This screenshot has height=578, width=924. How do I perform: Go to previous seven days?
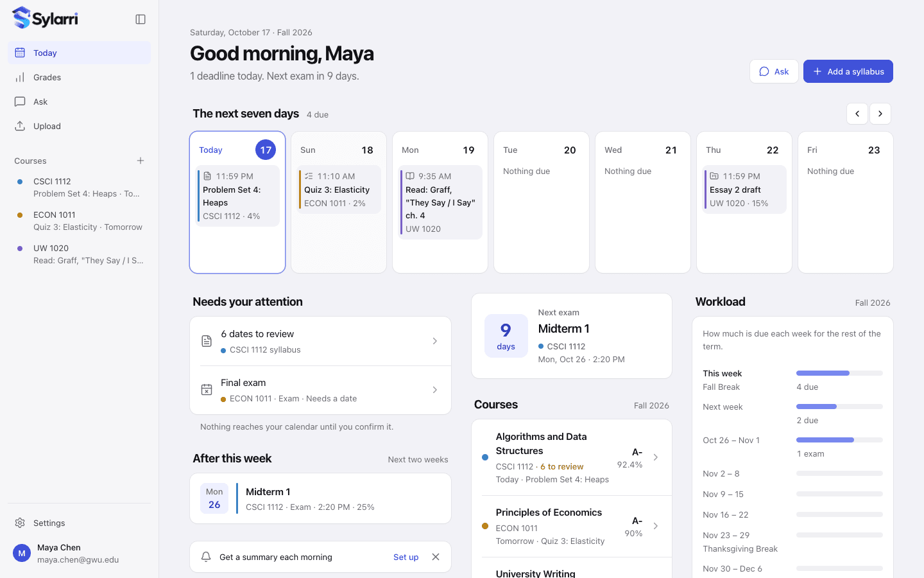[x=857, y=114]
